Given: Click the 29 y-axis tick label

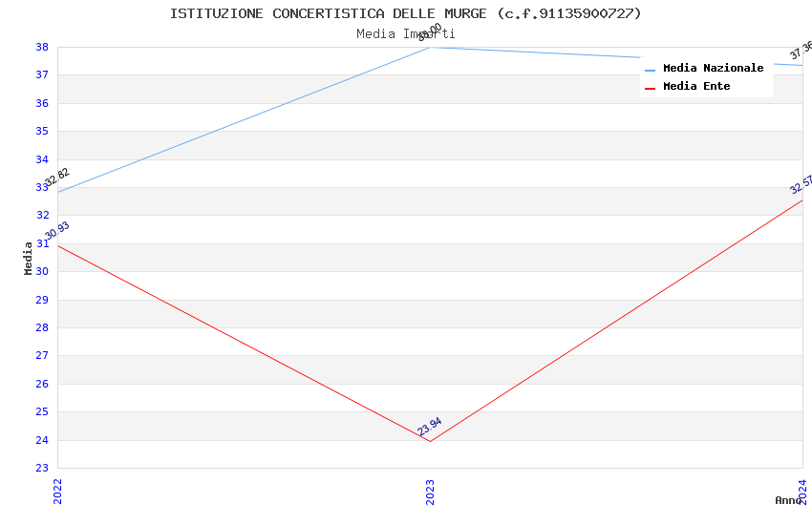Looking at the screenshot, I should pyautogui.click(x=42, y=300).
